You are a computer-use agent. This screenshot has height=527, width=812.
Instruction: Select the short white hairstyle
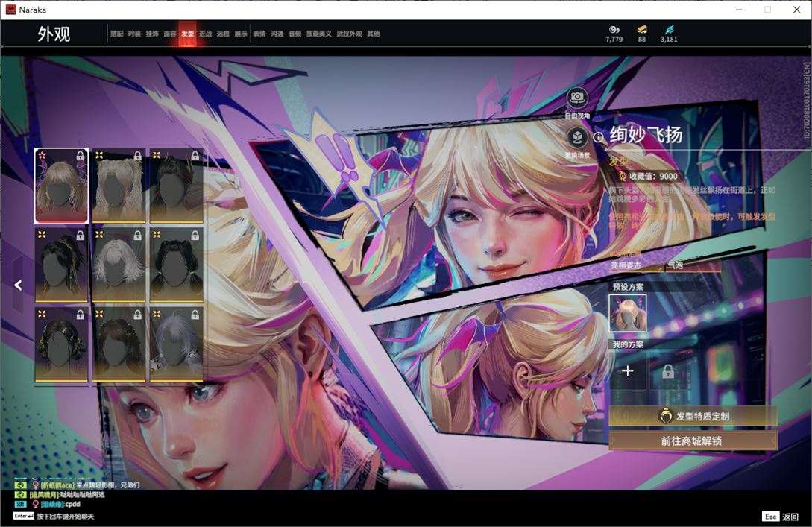click(119, 265)
